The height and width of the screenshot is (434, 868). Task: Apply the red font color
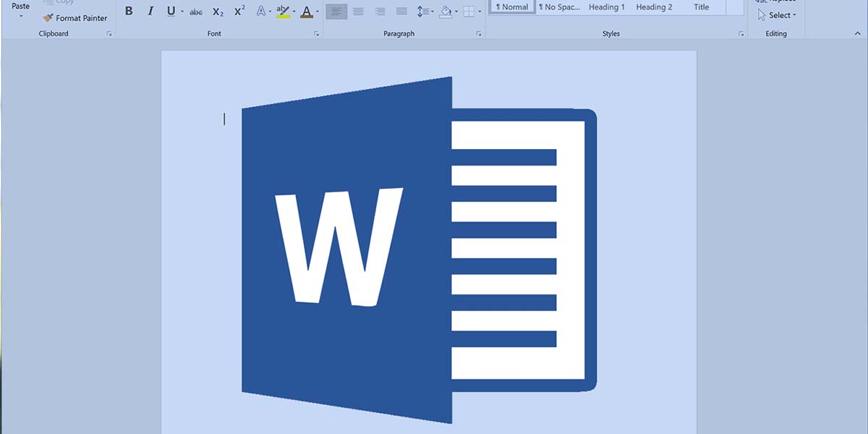coord(307,12)
